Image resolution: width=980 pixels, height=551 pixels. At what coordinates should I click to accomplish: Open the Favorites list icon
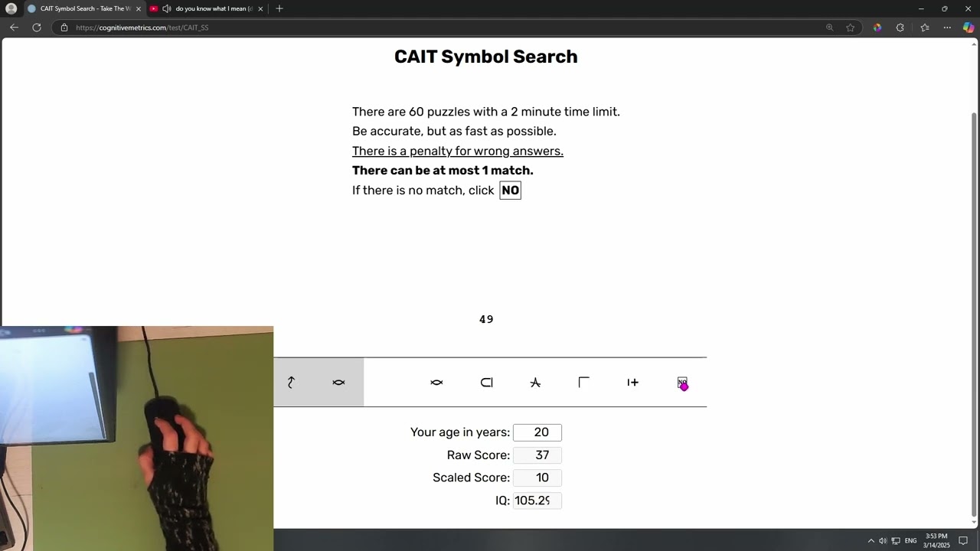[924, 28]
